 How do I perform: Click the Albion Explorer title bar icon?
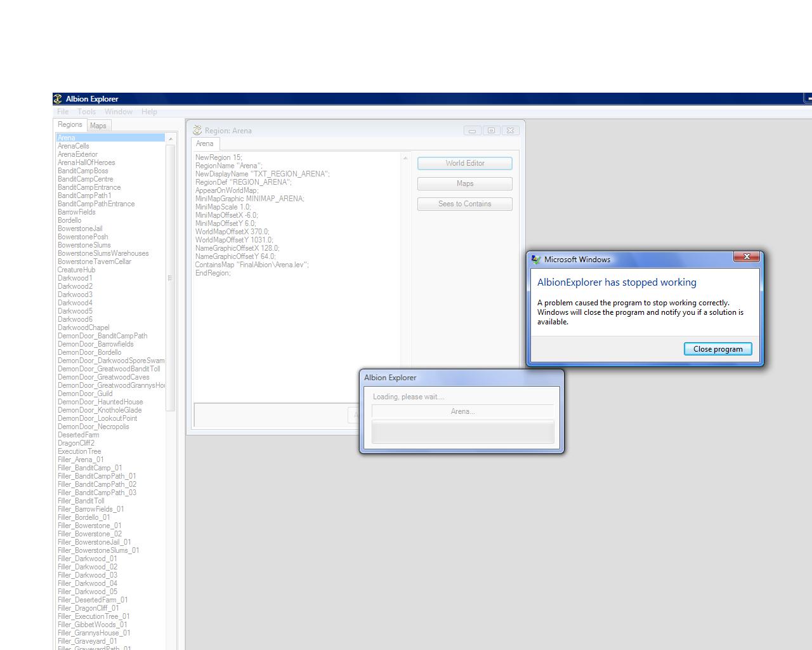pos(58,99)
